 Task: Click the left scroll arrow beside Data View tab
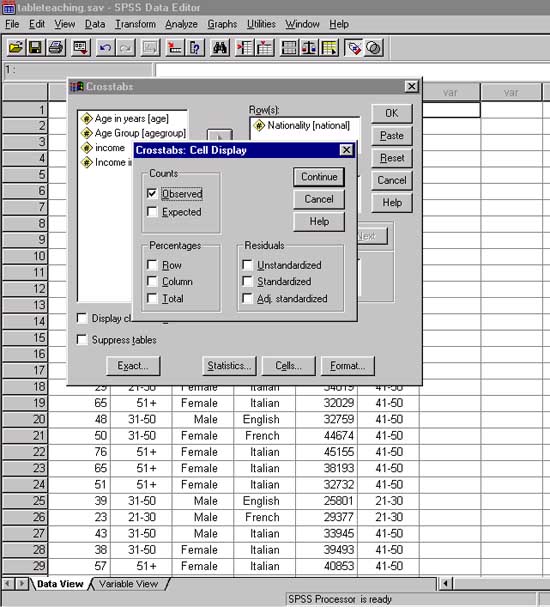pyautogui.click(x=8, y=583)
